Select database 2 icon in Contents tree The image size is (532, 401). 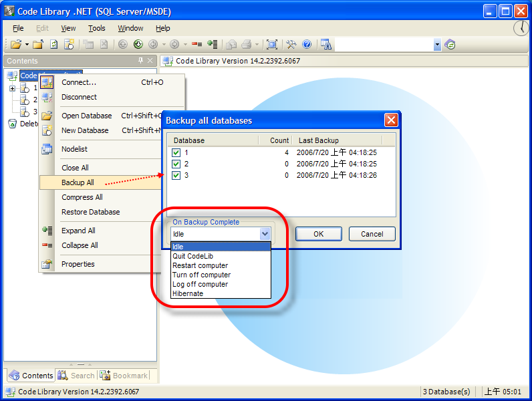point(25,100)
